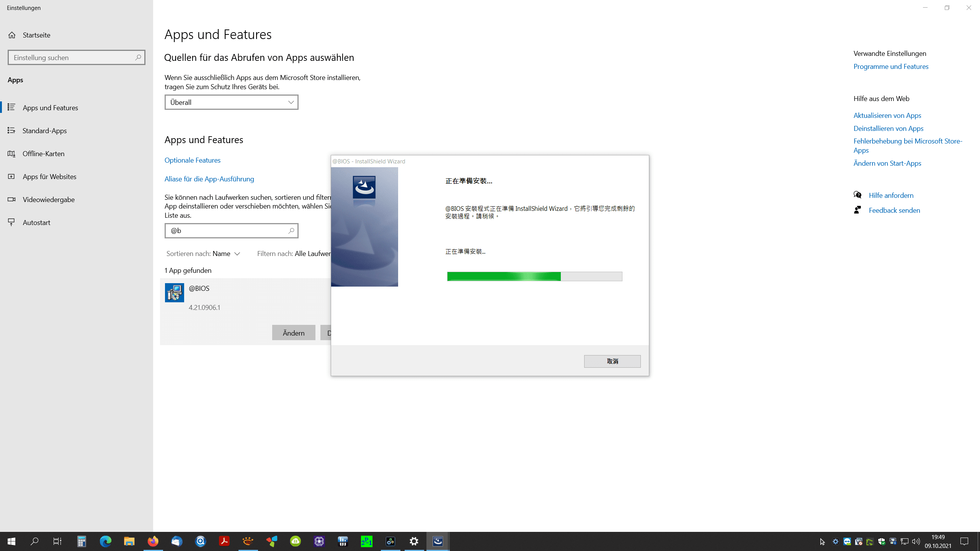
Task: Open Optionale Features link
Action: pyautogui.click(x=192, y=160)
